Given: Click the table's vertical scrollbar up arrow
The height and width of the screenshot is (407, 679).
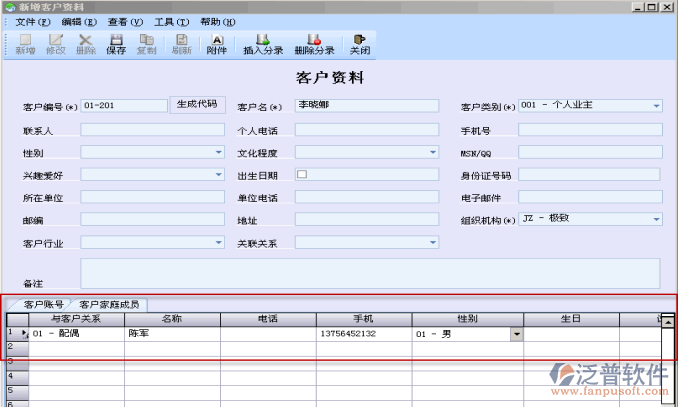Looking at the screenshot, I should click(x=668, y=322).
